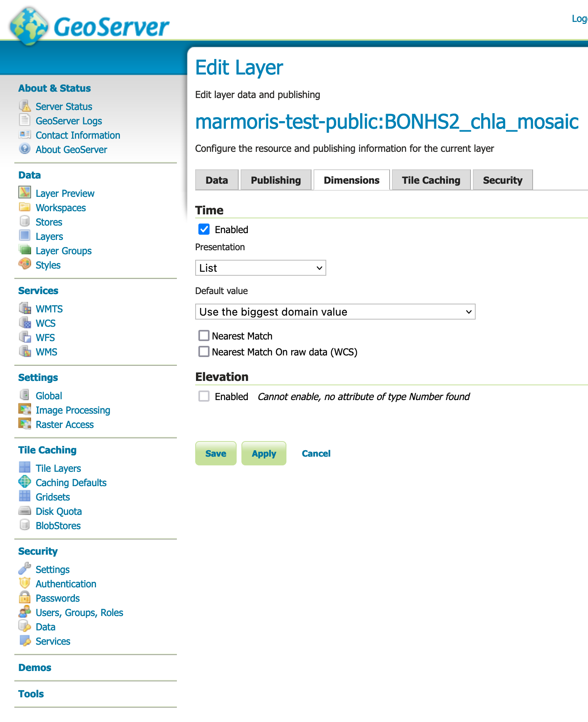Image resolution: width=588 pixels, height=722 pixels.
Task: Open the Caching Defaults link
Action: point(71,483)
